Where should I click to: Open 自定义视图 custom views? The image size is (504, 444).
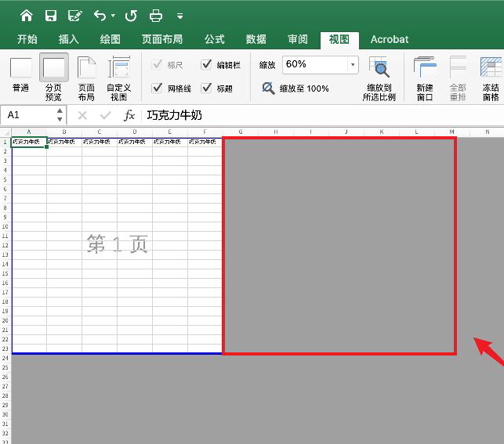[119, 78]
